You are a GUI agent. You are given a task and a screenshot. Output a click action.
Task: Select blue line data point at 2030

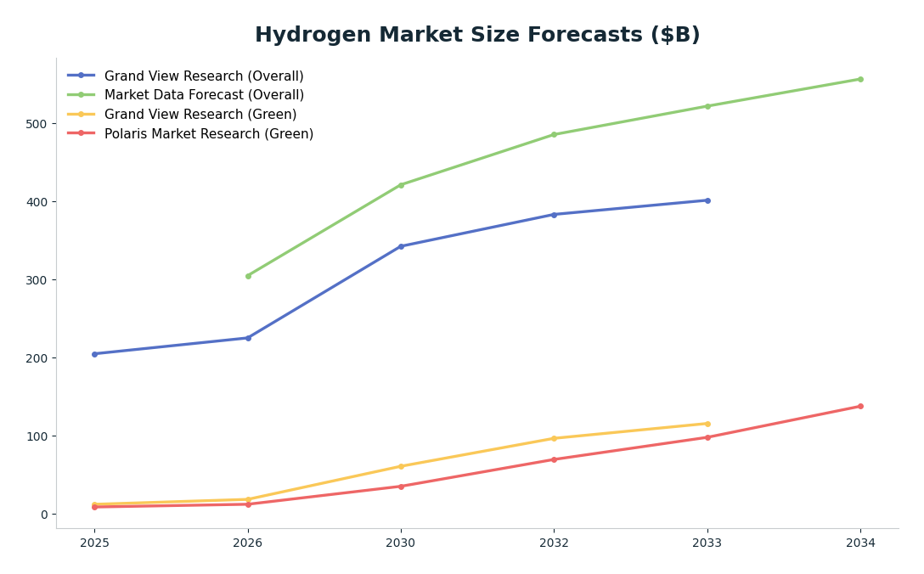pos(402,246)
